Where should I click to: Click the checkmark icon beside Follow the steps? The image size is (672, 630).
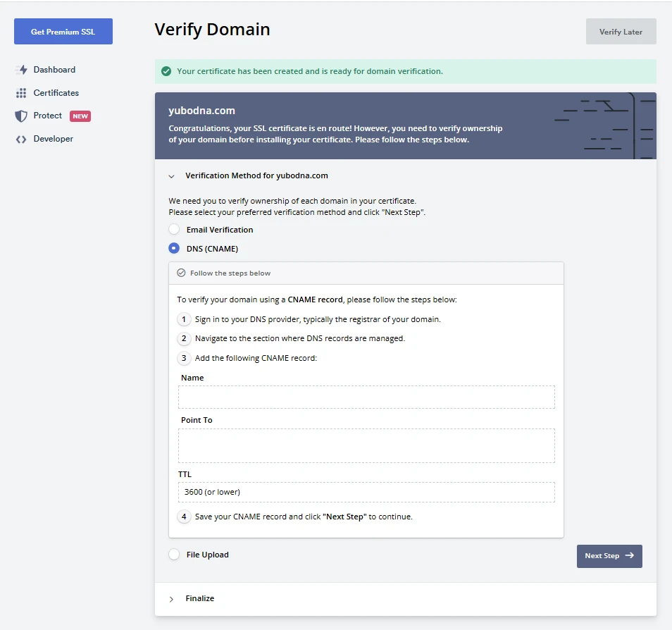pos(181,273)
